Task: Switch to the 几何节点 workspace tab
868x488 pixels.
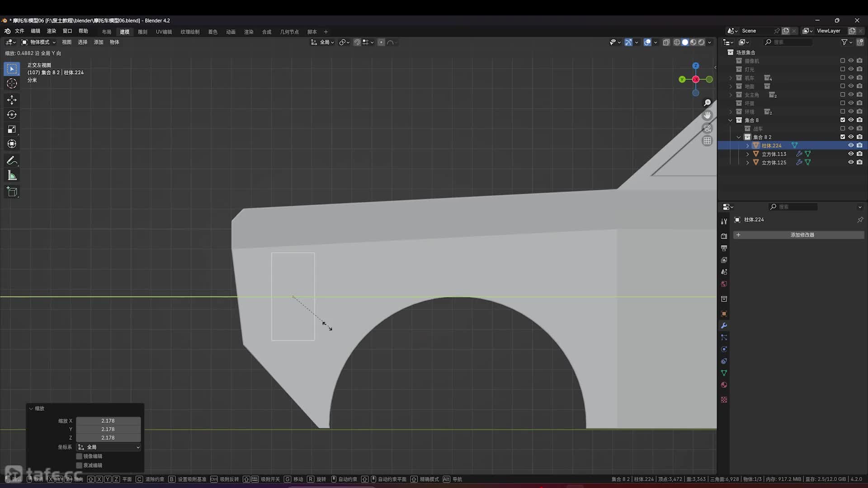Action: [289, 32]
